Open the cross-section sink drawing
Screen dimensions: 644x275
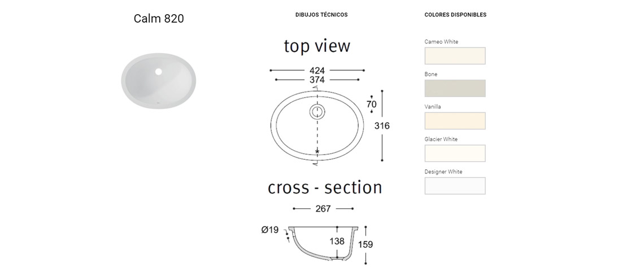pyautogui.click(x=323, y=243)
